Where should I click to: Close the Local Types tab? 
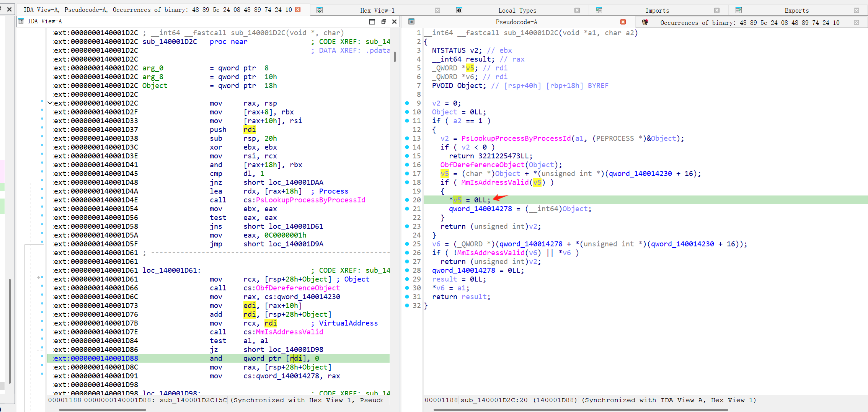(x=577, y=10)
